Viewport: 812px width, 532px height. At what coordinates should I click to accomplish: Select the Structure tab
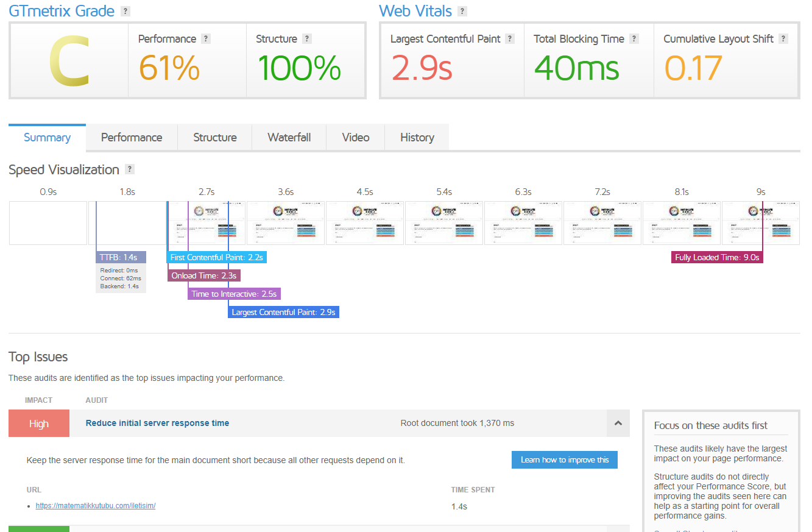click(x=215, y=137)
